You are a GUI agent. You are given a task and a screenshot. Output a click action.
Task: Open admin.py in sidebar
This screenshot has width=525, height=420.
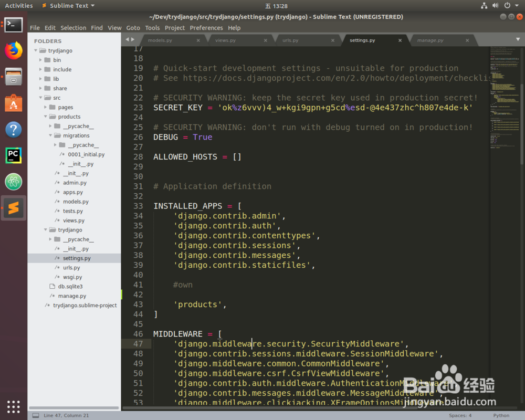(75, 183)
